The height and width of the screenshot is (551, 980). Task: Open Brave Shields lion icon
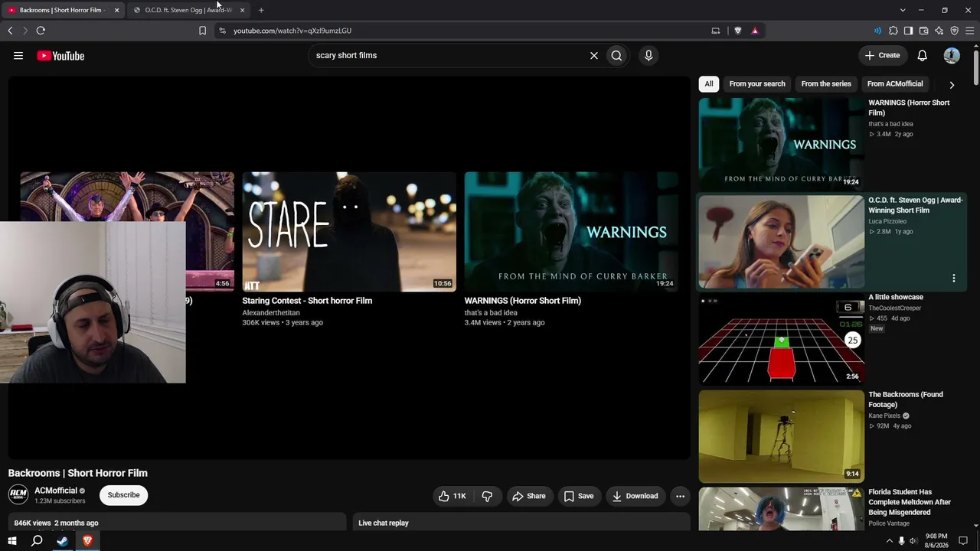click(x=738, y=31)
